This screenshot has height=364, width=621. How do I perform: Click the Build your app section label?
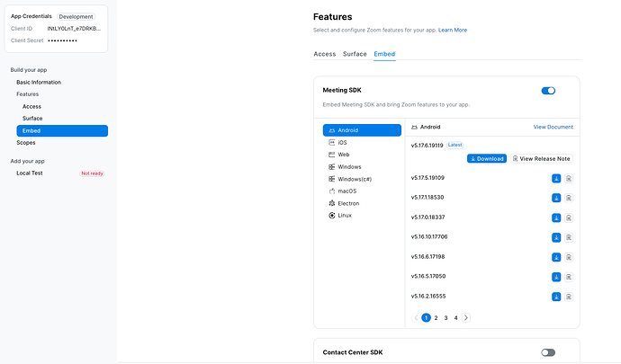click(29, 70)
